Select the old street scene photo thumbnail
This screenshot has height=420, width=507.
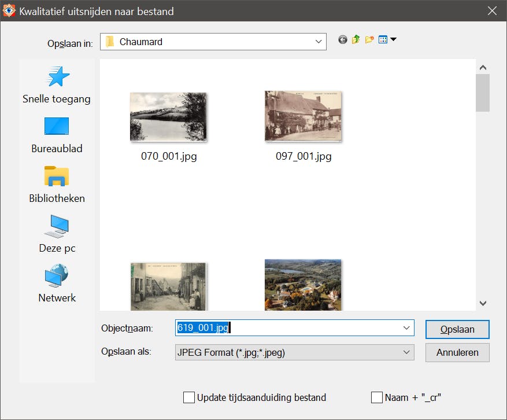coord(168,287)
